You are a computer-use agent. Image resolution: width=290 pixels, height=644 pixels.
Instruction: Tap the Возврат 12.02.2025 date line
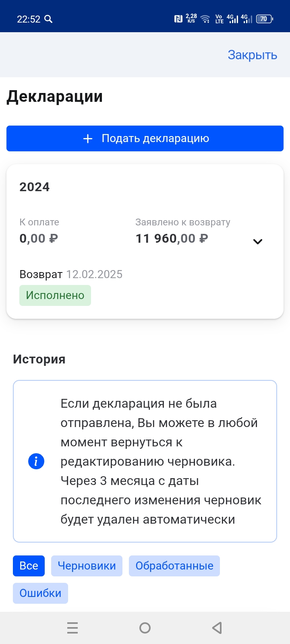point(71,275)
